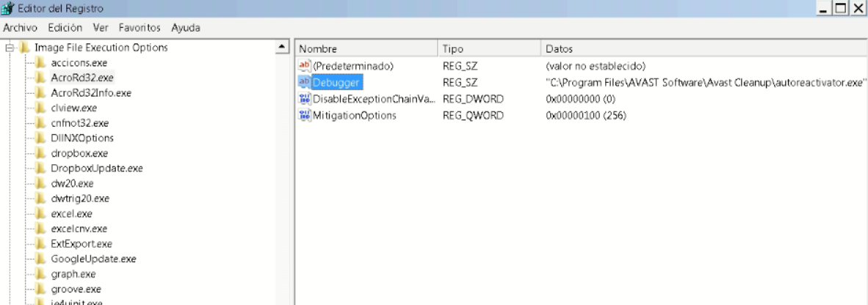
Task: Click the dwtrig20.exe folder icon
Action: coord(40,199)
